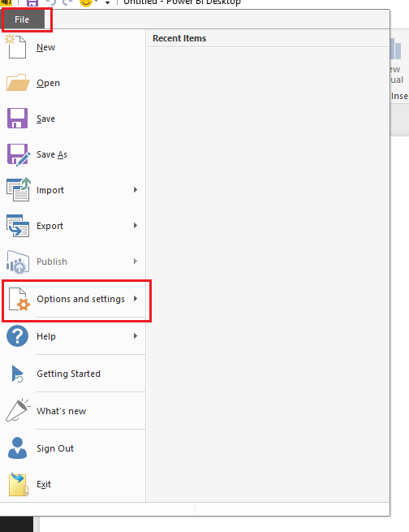The height and width of the screenshot is (532, 409).
Task: Open the Export menu entry
Action: tap(73, 226)
